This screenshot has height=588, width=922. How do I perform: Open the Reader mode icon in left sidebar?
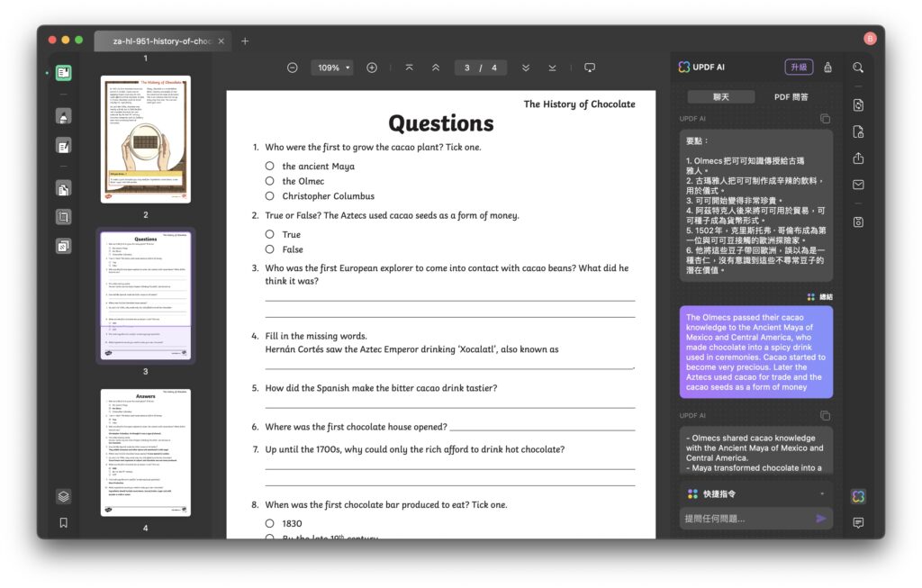coord(64,73)
